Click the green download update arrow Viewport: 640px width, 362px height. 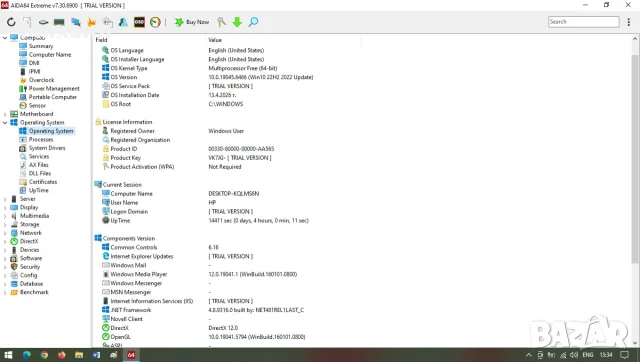(x=237, y=22)
